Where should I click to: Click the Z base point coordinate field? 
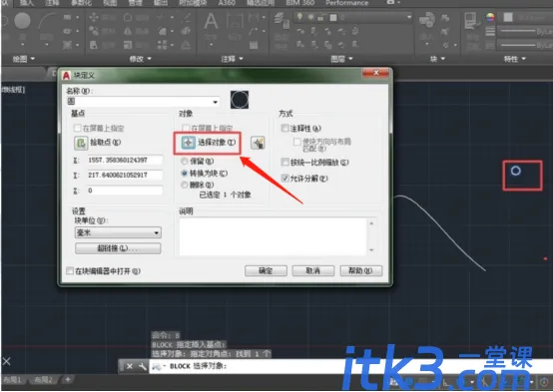tap(125, 191)
